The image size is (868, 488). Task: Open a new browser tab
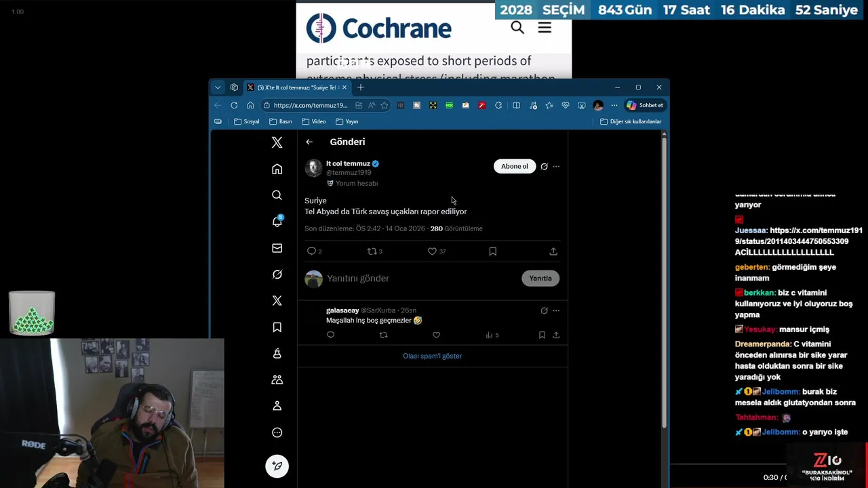361,87
